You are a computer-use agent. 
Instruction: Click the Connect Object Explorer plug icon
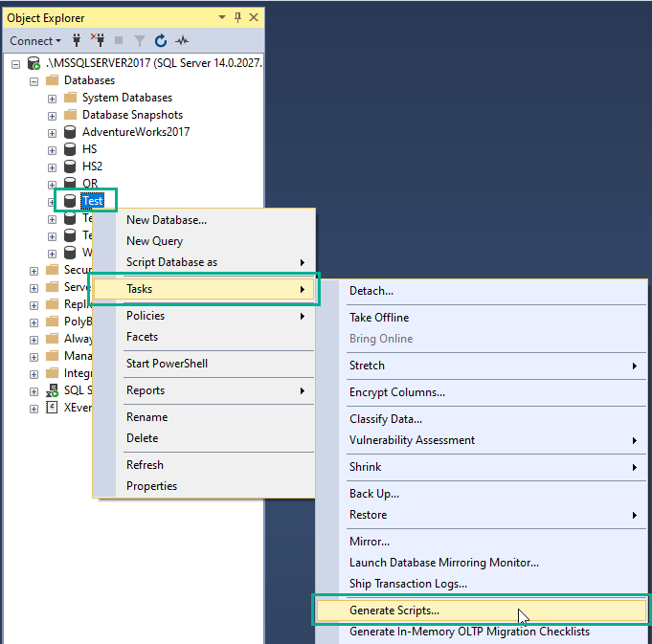[76, 41]
